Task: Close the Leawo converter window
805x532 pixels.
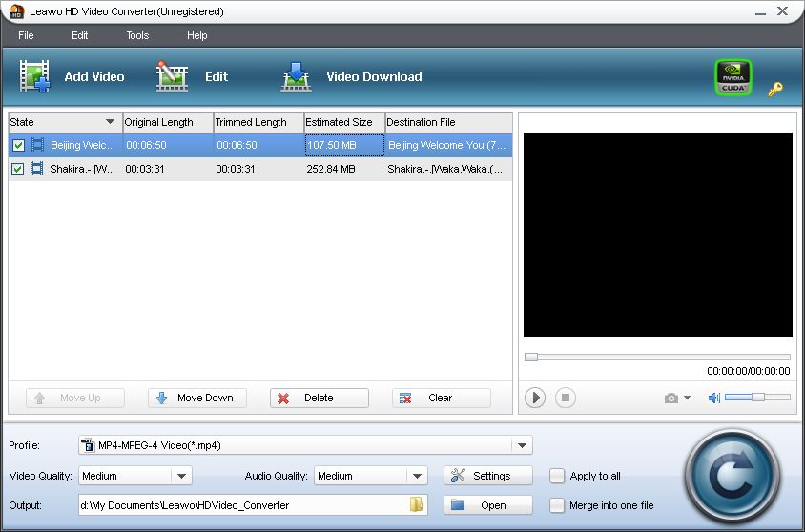Action: coord(782,10)
